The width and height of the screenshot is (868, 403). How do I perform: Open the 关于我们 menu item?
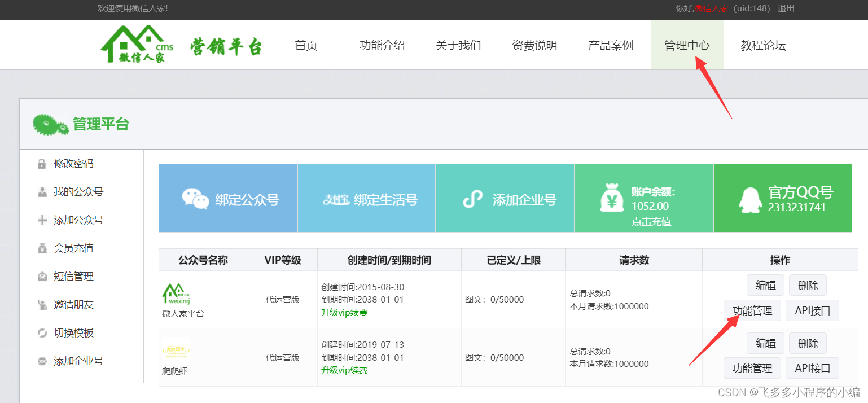[x=458, y=45]
